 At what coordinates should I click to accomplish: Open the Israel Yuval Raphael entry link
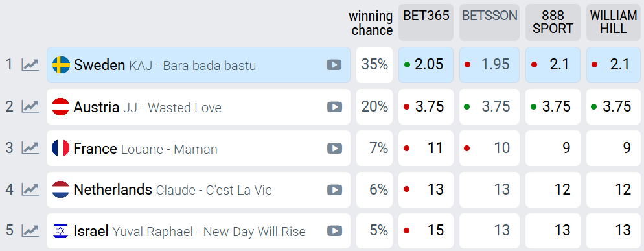(198, 231)
